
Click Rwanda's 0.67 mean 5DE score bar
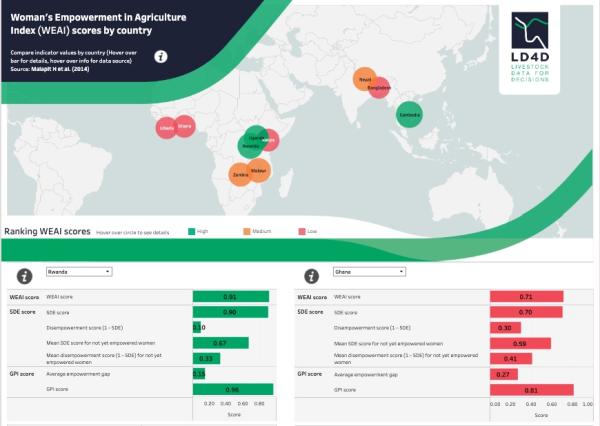pos(220,343)
